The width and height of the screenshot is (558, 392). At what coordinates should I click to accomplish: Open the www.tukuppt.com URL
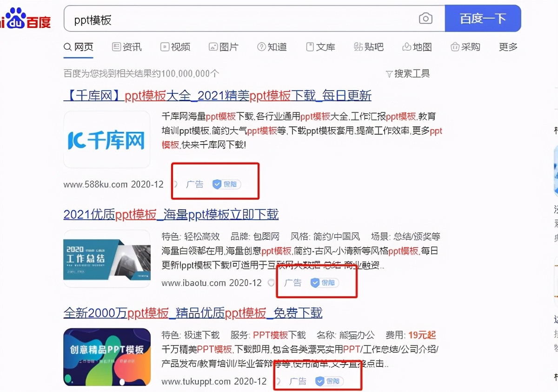(196, 381)
